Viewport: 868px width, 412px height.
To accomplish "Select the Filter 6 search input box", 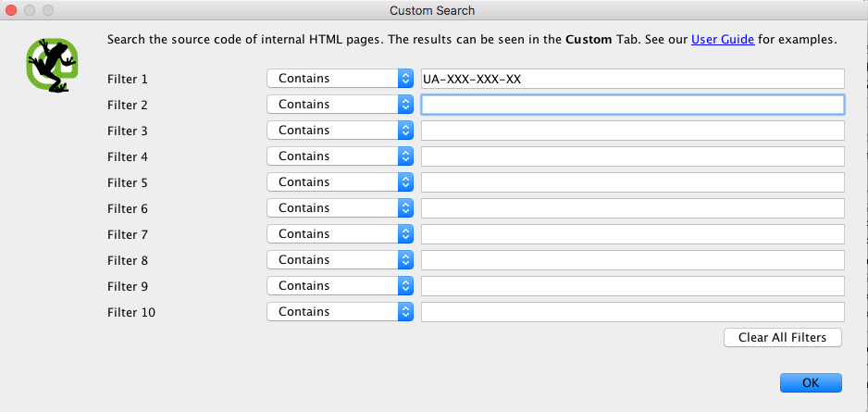I will [x=633, y=208].
